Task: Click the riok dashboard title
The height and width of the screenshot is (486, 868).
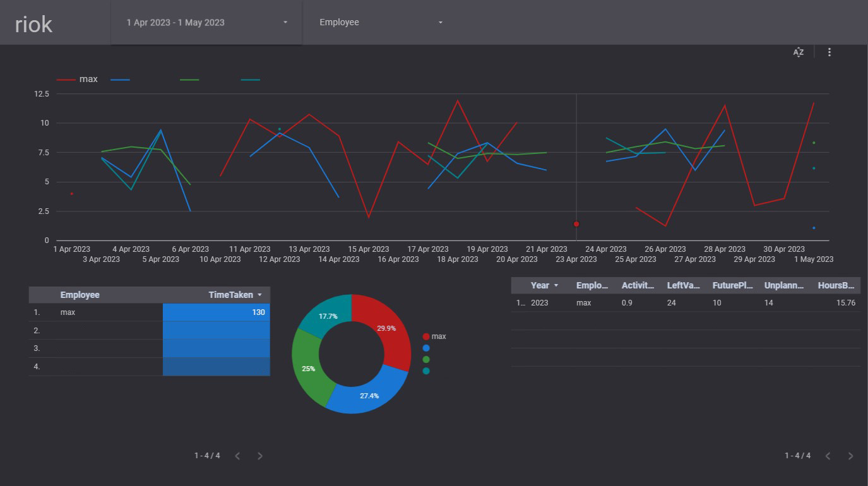Action: [33, 24]
